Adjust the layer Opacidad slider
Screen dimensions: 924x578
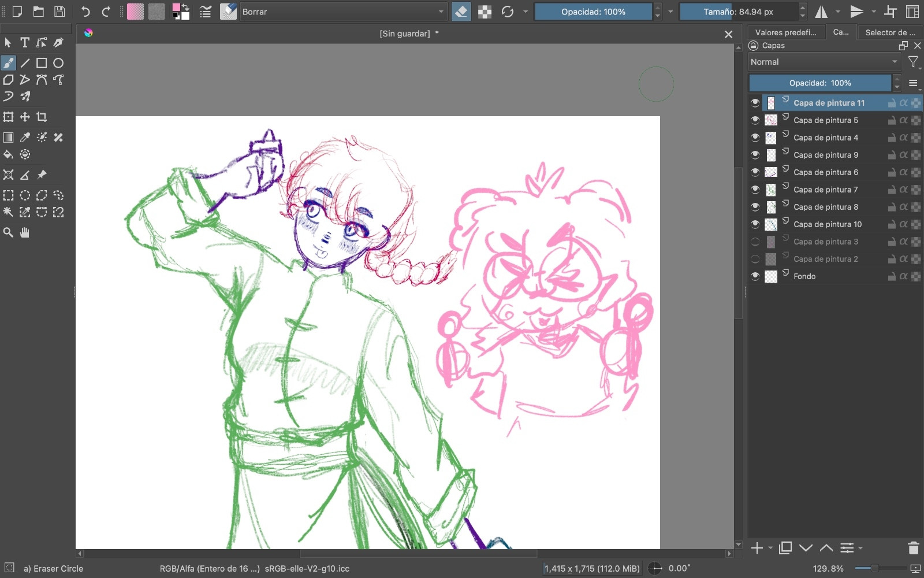[x=820, y=83]
